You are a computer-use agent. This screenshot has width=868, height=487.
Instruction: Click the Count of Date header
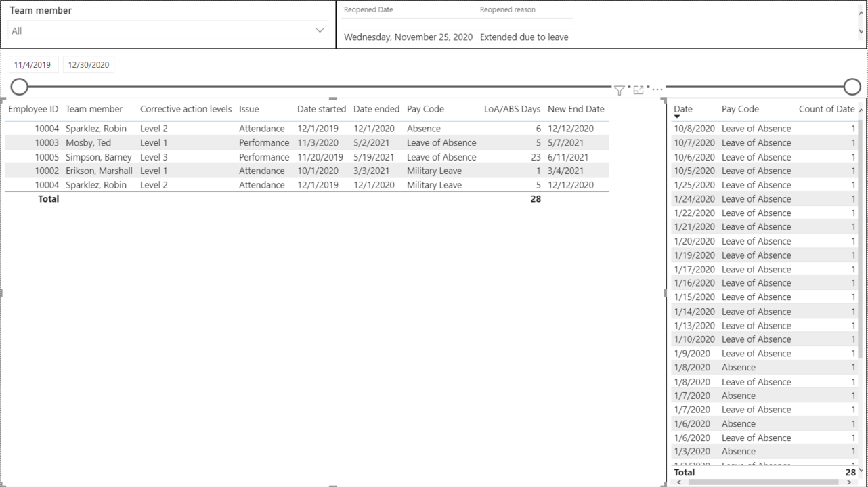(827, 109)
